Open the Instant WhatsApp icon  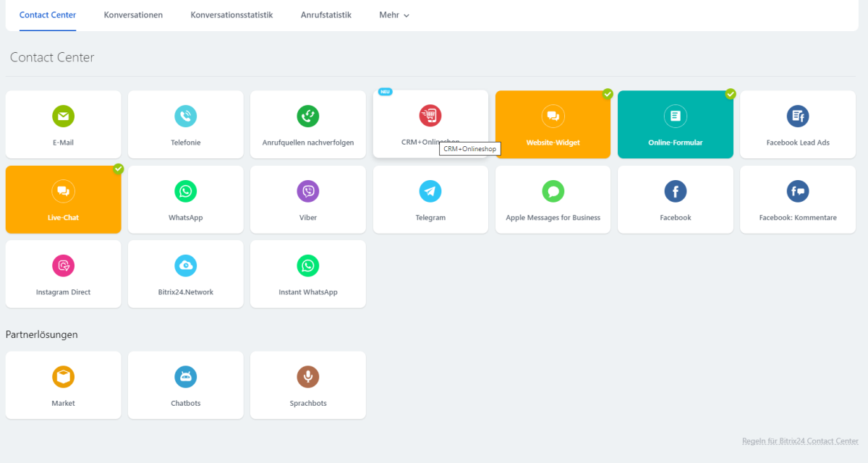tap(308, 266)
